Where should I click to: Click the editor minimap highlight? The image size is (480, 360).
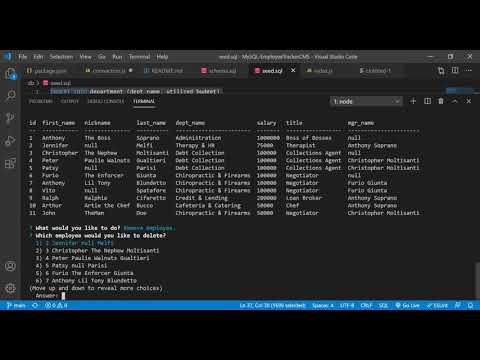459,91
